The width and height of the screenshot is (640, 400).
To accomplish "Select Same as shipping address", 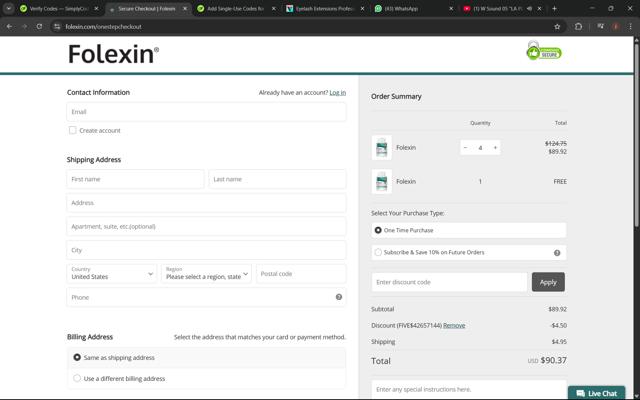I will pos(77,357).
